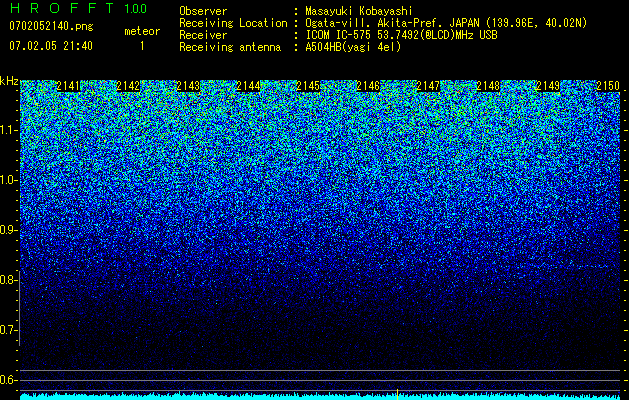
Task: Click the 0.9 frequency axis label
Action: pos(8,230)
